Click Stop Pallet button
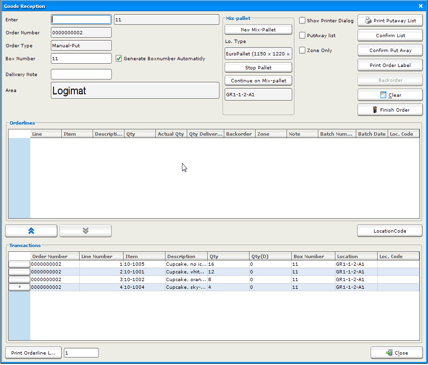428x365 pixels. pyautogui.click(x=258, y=68)
